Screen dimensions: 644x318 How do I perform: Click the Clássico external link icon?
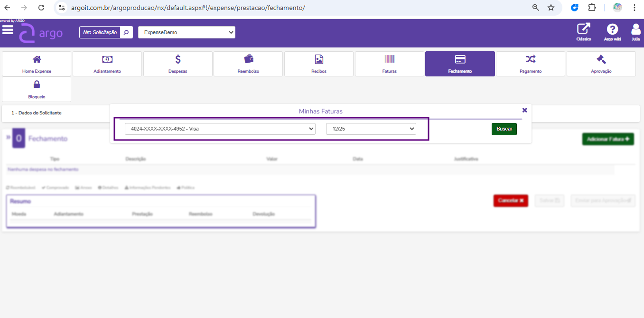[x=583, y=29]
